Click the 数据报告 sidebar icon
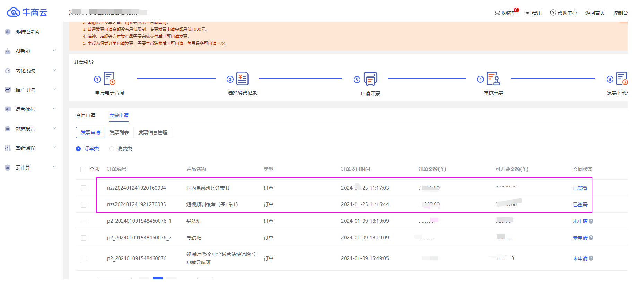 (x=8, y=129)
